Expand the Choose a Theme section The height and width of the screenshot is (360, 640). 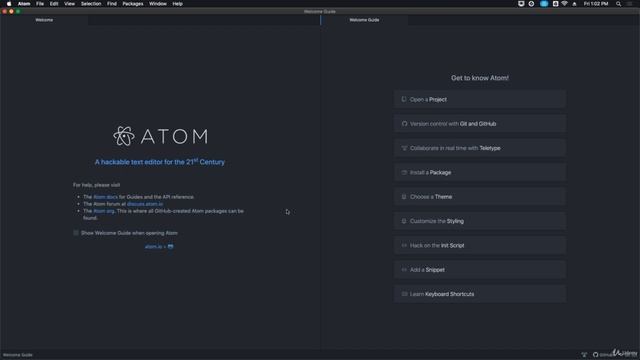click(x=480, y=197)
